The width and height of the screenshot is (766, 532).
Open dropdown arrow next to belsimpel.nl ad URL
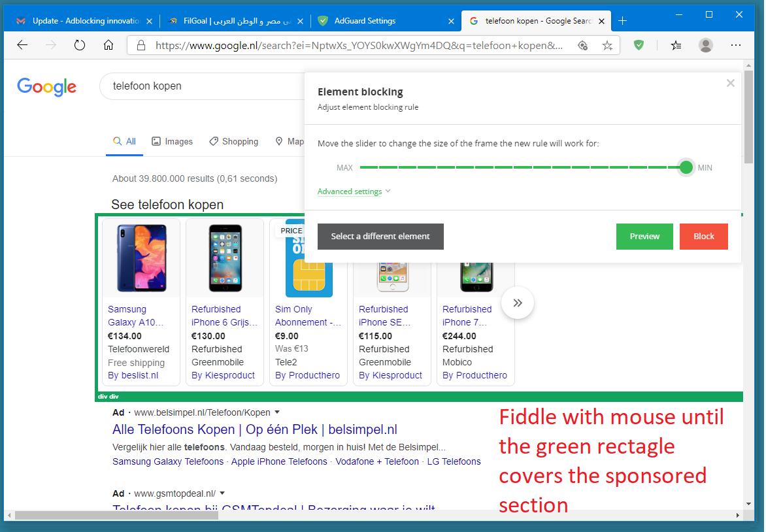(x=277, y=412)
